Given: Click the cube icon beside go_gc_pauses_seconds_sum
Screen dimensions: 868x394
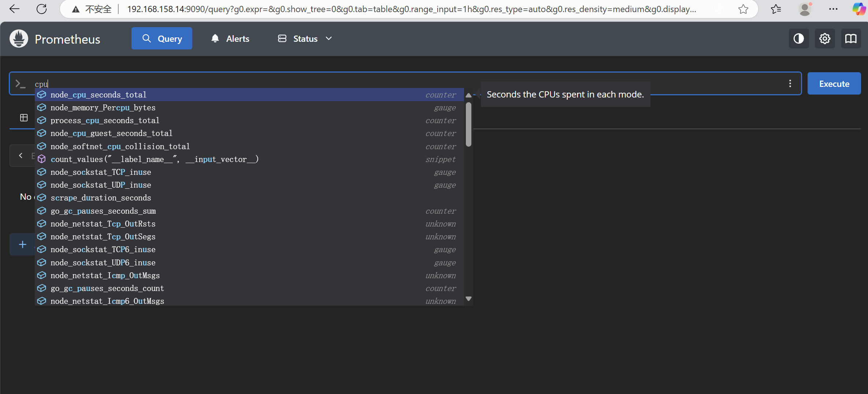Looking at the screenshot, I should [42, 211].
